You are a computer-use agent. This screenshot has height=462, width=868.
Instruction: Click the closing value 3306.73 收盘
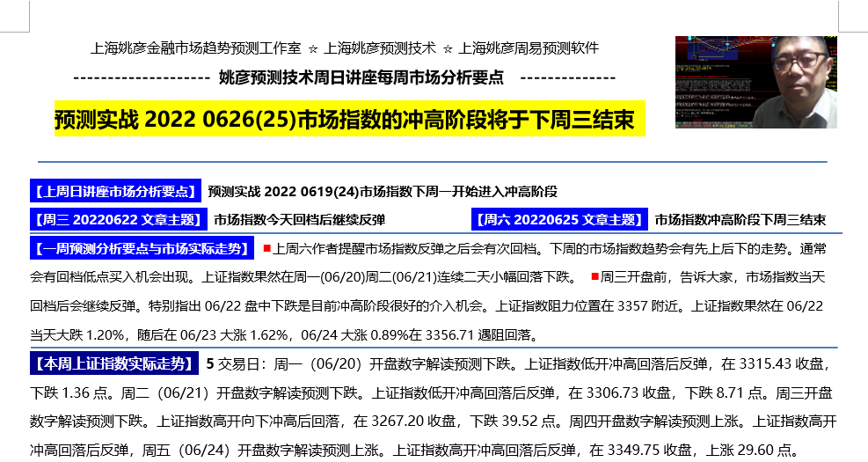point(628,392)
